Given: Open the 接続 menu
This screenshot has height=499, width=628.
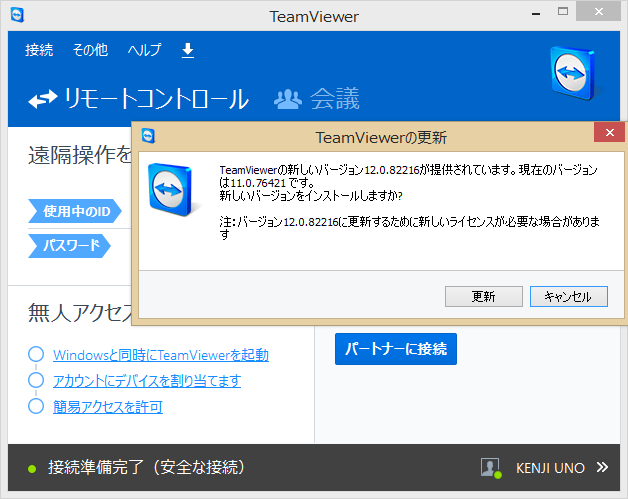Looking at the screenshot, I should point(39,50).
